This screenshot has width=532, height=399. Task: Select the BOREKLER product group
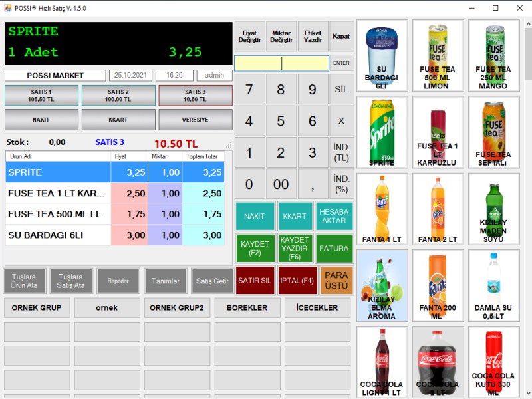pos(247,308)
